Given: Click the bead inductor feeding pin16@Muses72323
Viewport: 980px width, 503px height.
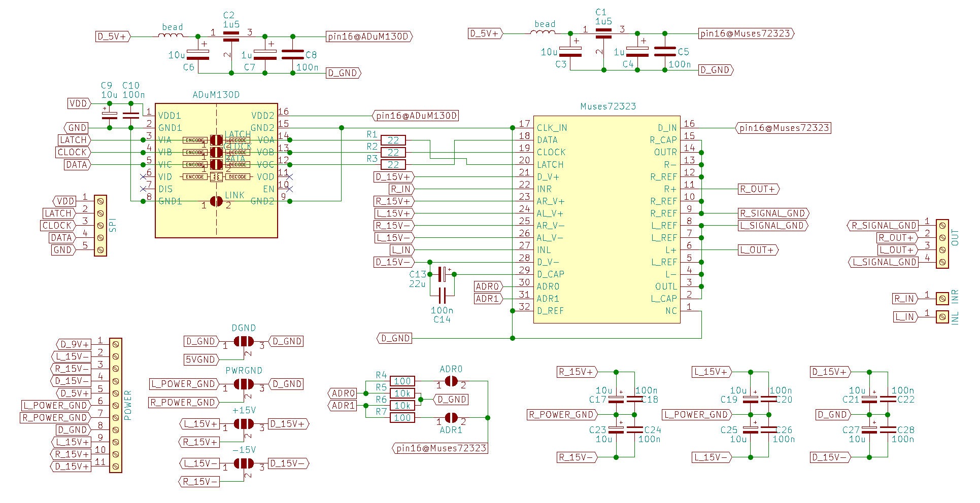Looking at the screenshot, I should coord(543,32).
